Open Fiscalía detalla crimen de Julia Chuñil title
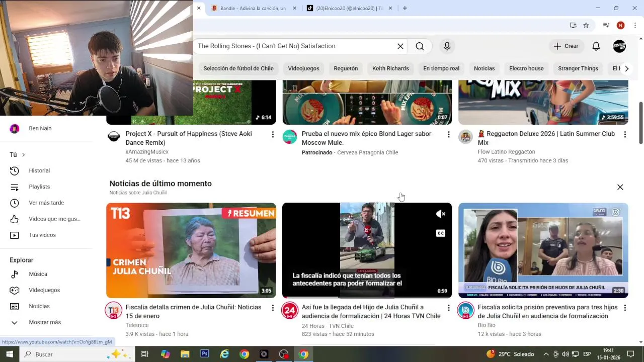The height and width of the screenshot is (362, 644). click(x=193, y=312)
